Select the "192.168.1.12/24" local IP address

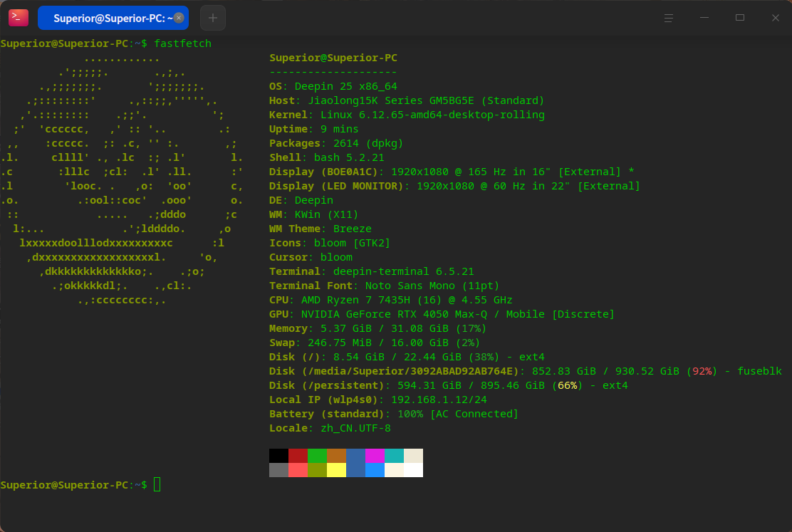(x=439, y=399)
